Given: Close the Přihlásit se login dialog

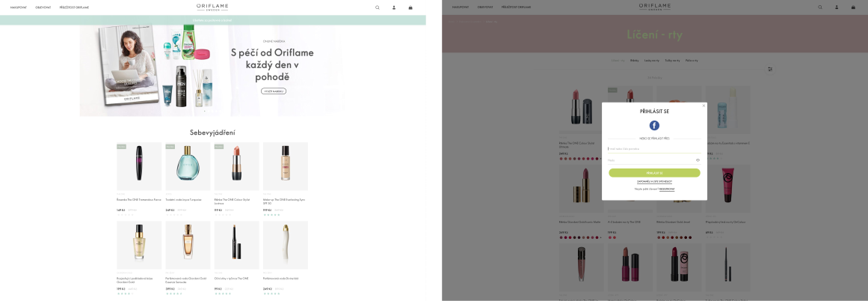Looking at the screenshot, I should [x=704, y=106].
